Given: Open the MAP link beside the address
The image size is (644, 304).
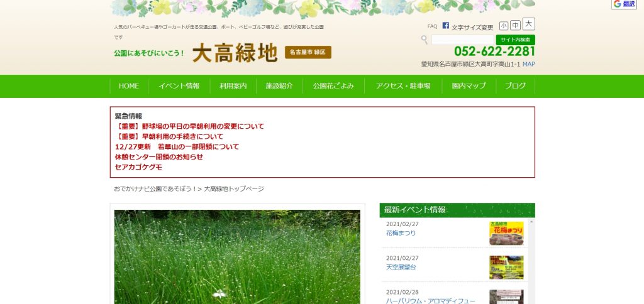Looking at the screenshot, I should [x=528, y=64].
